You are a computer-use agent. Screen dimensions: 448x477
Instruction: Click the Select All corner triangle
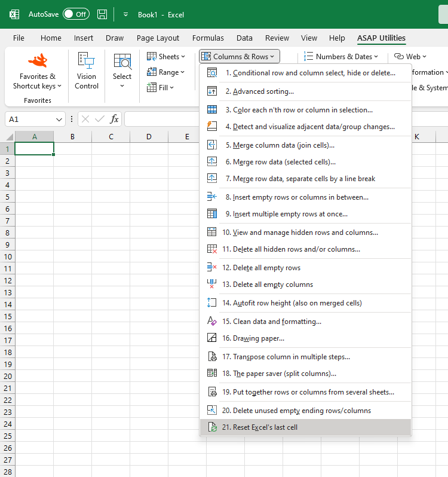(x=10, y=137)
